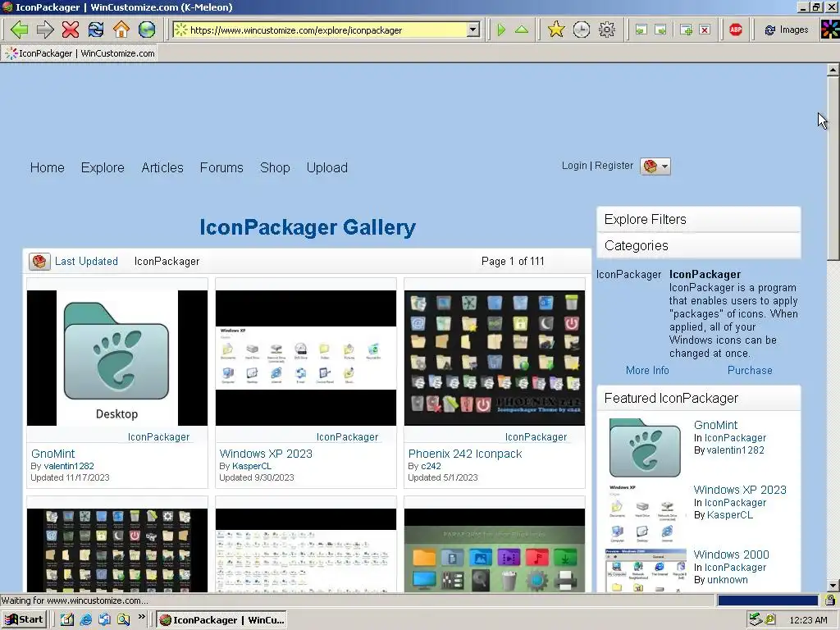Image resolution: width=840 pixels, height=630 pixels.
Task: Open Bookmarks with the yellow star icon
Action: click(x=556, y=30)
